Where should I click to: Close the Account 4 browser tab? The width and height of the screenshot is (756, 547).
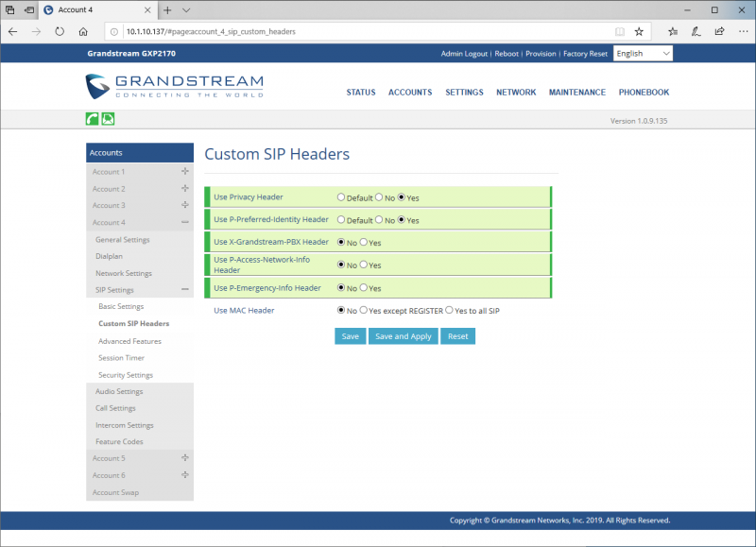click(147, 9)
